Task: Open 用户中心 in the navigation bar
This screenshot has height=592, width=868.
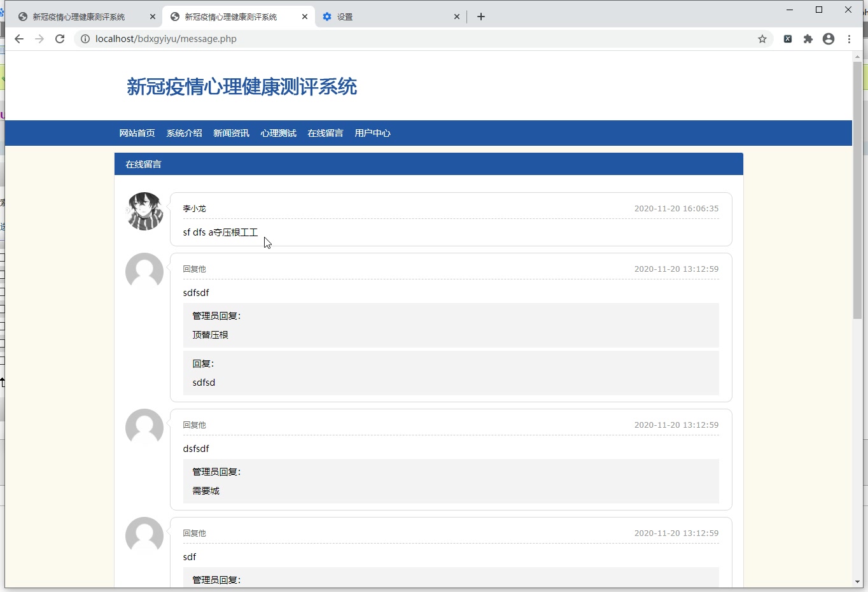Action: (x=372, y=133)
